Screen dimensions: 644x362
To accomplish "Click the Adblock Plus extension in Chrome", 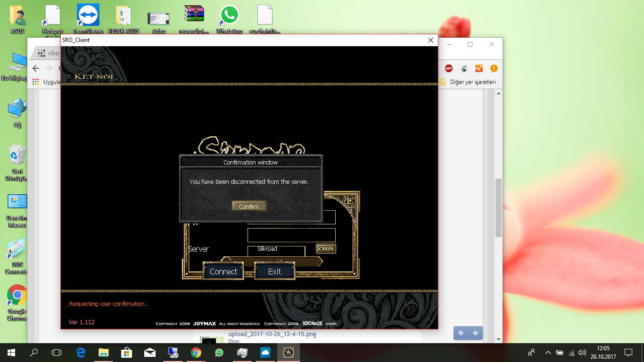I will (x=449, y=68).
